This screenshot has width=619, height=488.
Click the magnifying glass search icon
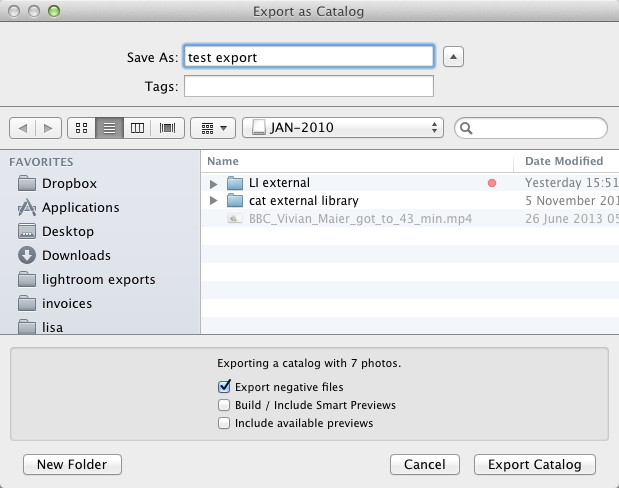tap(466, 128)
